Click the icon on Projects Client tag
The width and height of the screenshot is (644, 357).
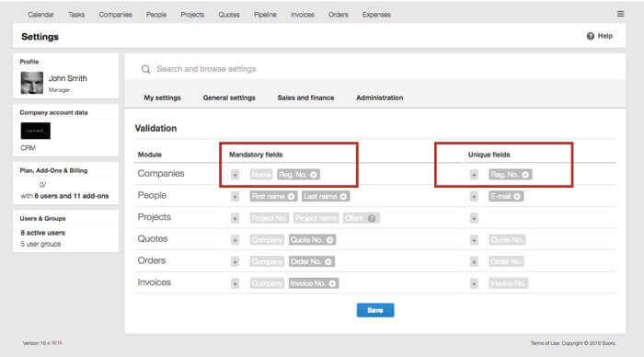click(372, 218)
